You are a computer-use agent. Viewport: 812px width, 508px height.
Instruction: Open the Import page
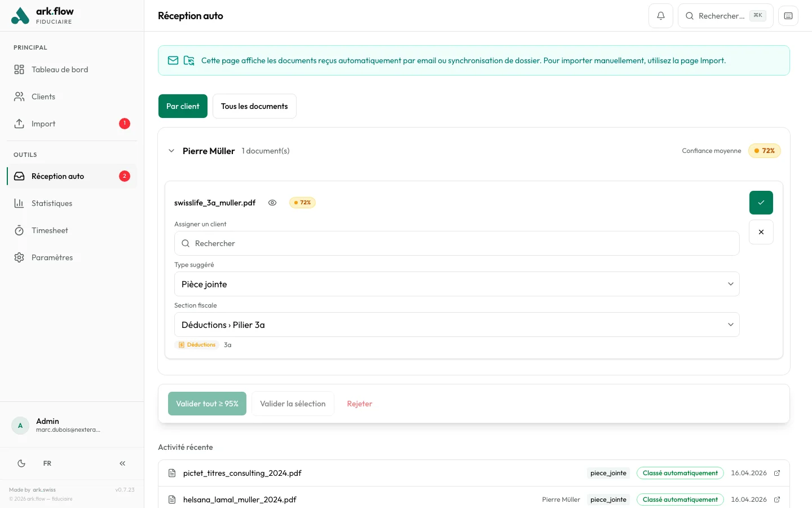pyautogui.click(x=43, y=124)
